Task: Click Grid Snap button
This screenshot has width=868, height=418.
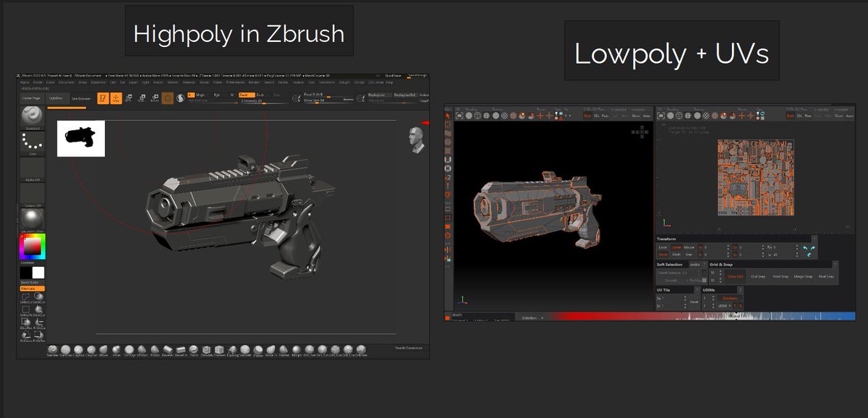Action: pyautogui.click(x=758, y=276)
